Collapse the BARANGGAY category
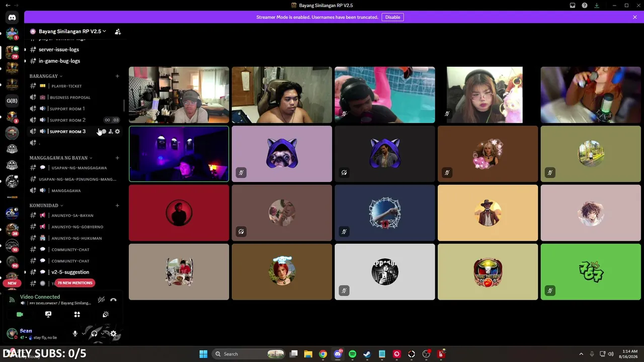 click(x=46, y=76)
